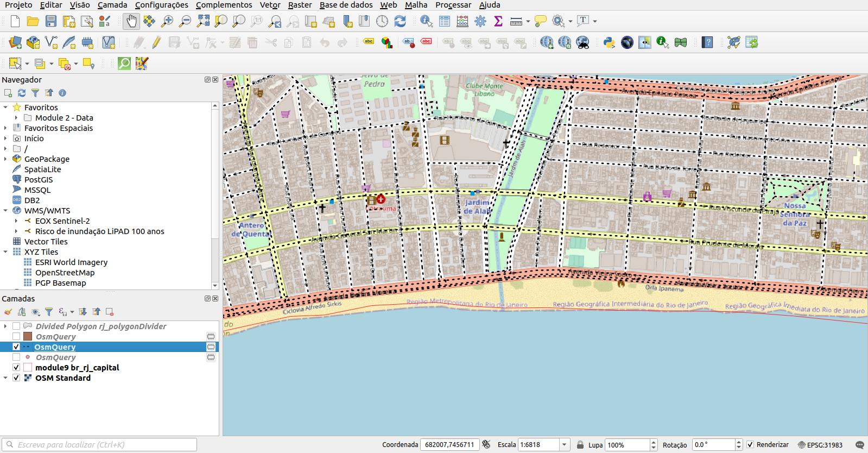Create a new project with the blank page icon
868x453 pixels.
point(15,21)
